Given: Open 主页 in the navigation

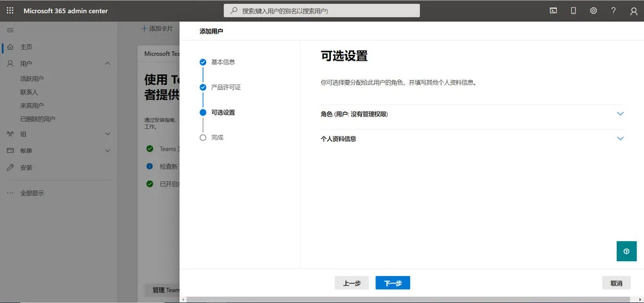Looking at the screenshot, I should coord(26,47).
